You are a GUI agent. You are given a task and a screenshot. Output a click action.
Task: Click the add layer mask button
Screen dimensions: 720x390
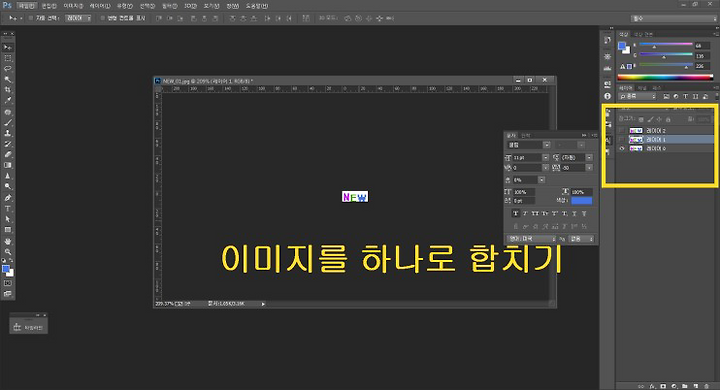(x=663, y=386)
